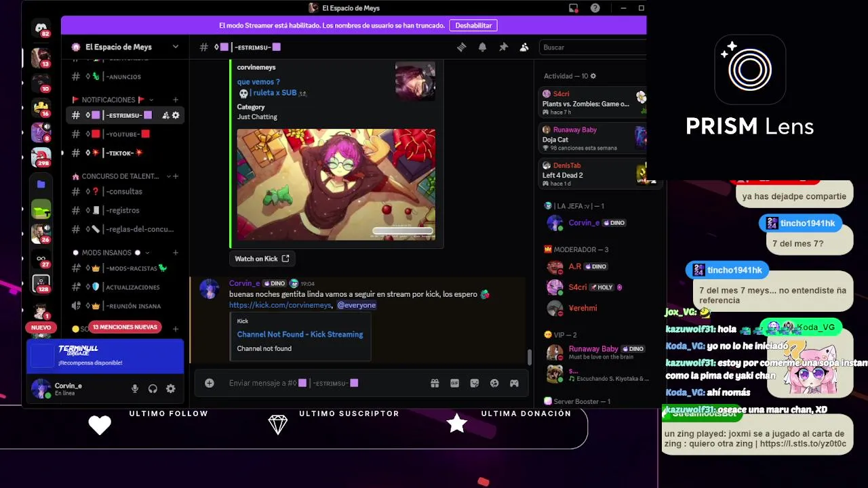Add channel to MODS INSANOS category
The width and height of the screenshot is (868, 488).
pyautogui.click(x=176, y=253)
